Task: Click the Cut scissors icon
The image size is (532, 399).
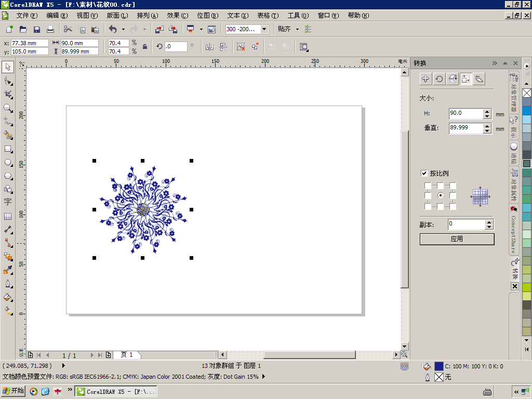Action: [68, 29]
